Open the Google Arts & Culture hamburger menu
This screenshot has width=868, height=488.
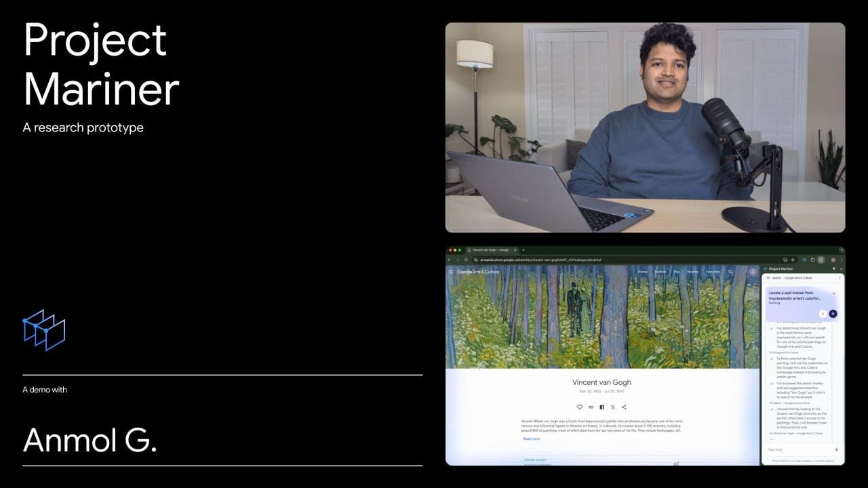[450, 272]
